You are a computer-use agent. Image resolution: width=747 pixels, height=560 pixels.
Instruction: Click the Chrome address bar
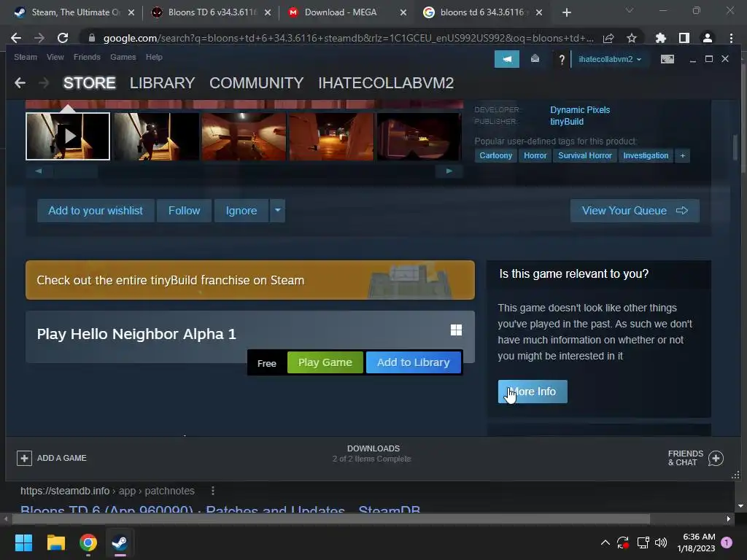348,38
